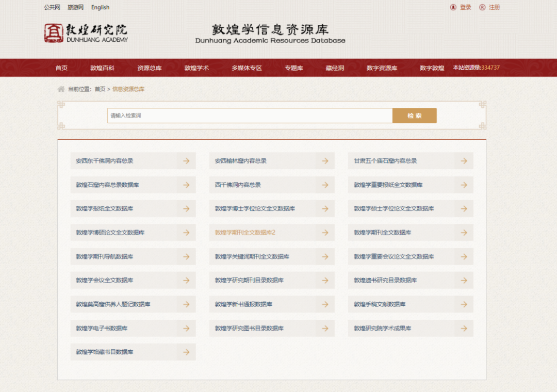Click the site resource count 334737
Screen dimensions: 557x392
pyautogui.click(x=490, y=68)
